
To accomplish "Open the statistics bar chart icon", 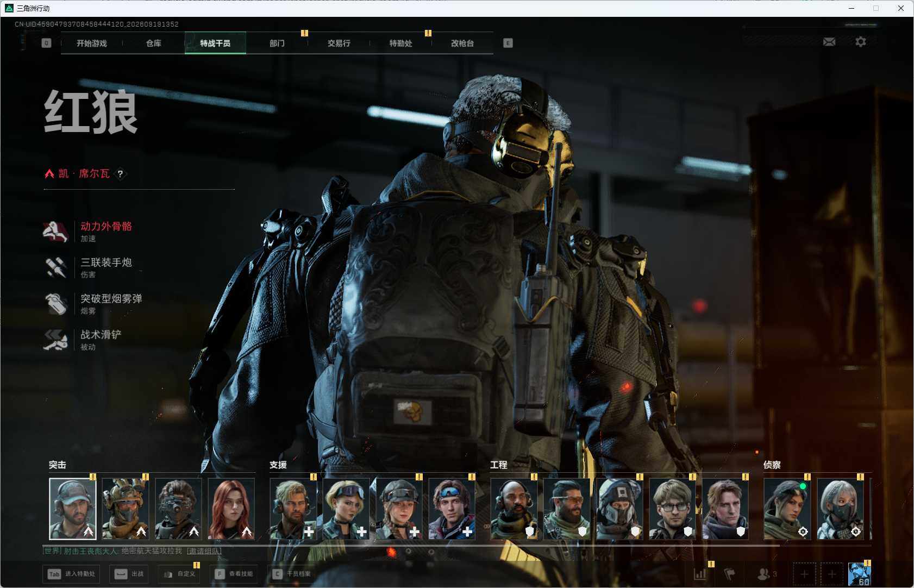I will [x=700, y=574].
